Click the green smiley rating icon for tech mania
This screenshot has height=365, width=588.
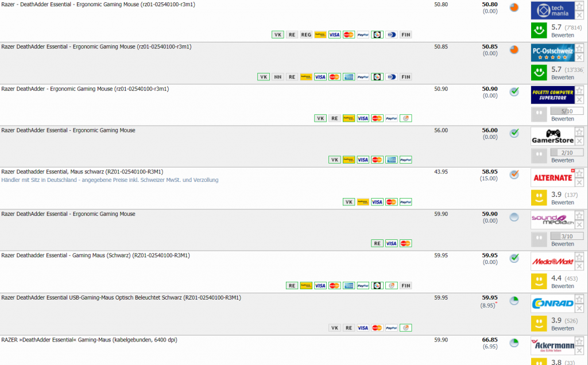click(x=539, y=30)
